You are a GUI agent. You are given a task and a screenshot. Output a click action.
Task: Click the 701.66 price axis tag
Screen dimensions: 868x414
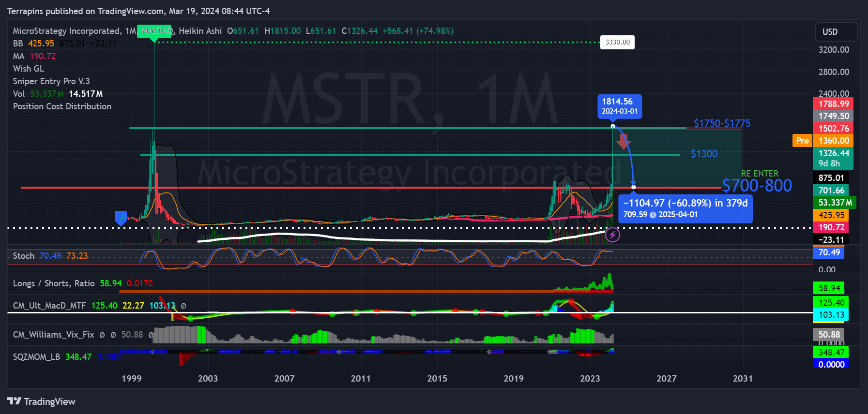pos(831,191)
